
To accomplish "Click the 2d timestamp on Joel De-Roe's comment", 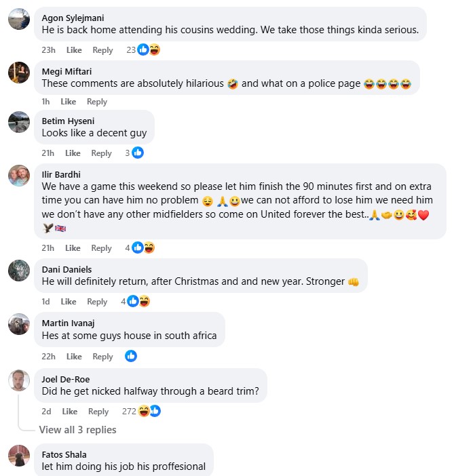I will tap(46, 412).
